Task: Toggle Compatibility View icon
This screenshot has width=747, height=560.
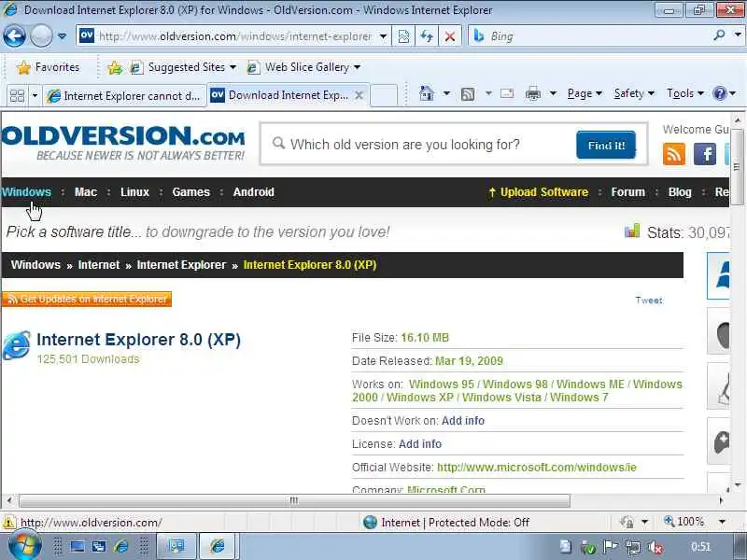Action: pos(403,36)
